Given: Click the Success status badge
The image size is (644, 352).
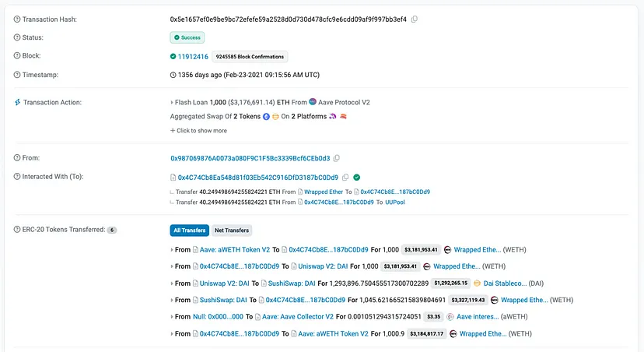Looking at the screenshot, I should [x=187, y=37].
